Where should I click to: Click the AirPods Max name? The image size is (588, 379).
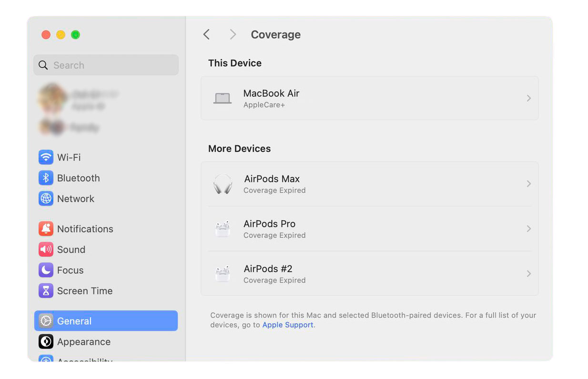272,179
